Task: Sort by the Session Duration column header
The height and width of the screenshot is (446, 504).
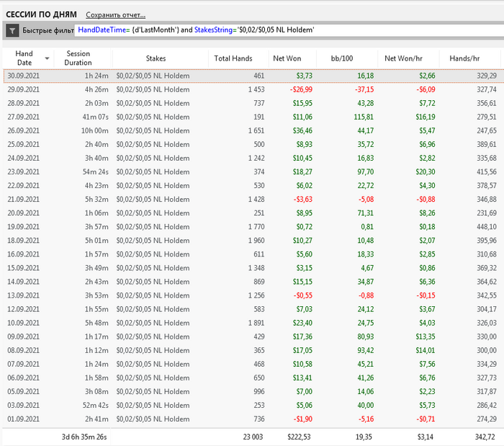Action: pos(78,58)
